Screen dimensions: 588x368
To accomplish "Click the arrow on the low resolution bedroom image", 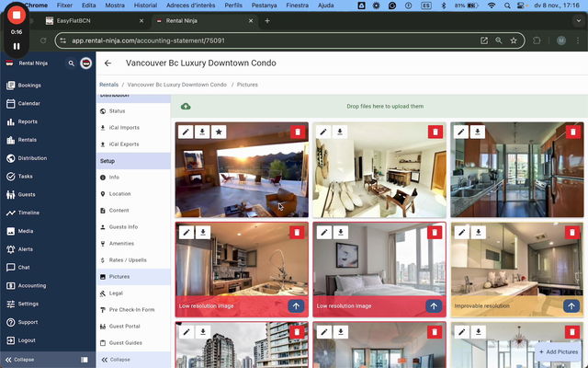I will pyautogui.click(x=434, y=306).
